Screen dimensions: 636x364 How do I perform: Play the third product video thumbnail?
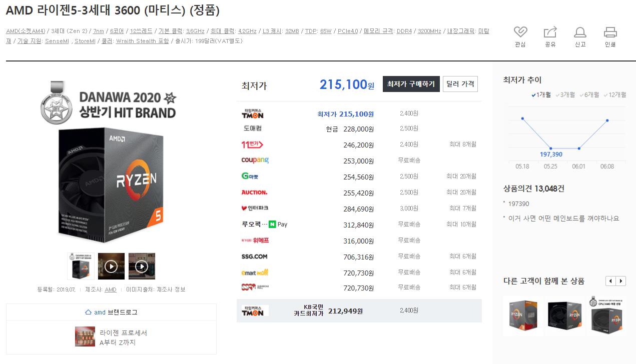point(142,266)
